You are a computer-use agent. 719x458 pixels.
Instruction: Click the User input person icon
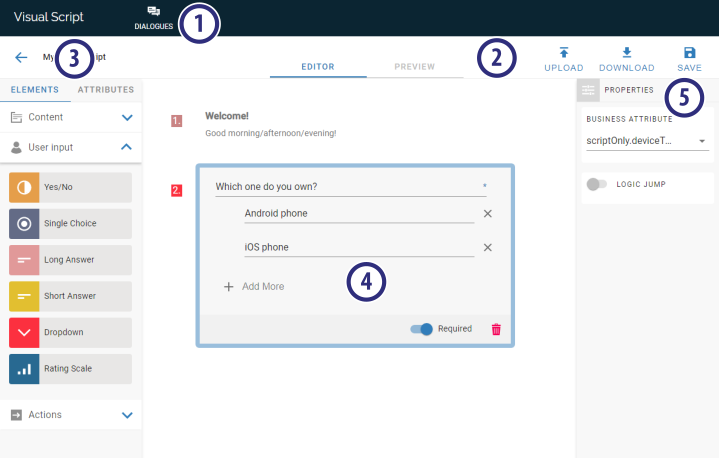point(16,147)
